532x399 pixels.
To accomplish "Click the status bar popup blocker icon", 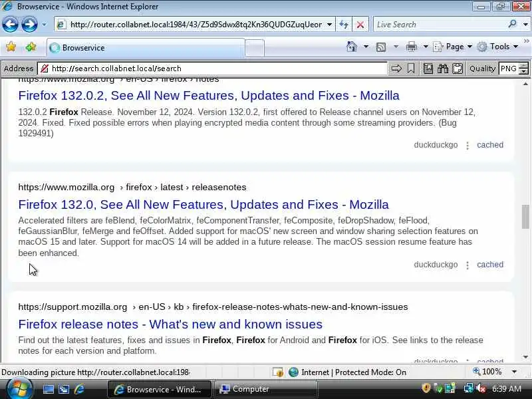I will point(278,372).
